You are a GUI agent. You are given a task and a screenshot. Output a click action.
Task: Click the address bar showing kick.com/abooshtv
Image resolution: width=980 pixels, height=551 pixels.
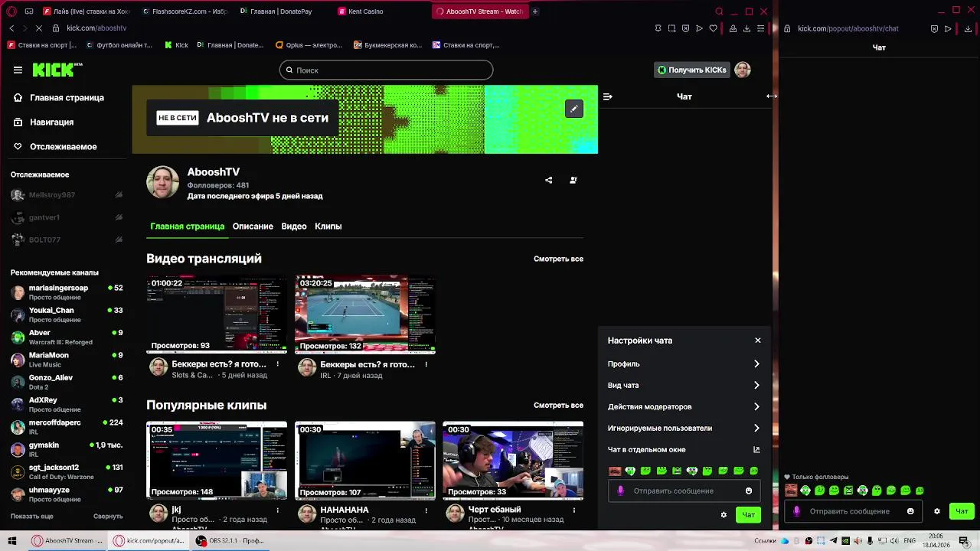tap(96, 28)
